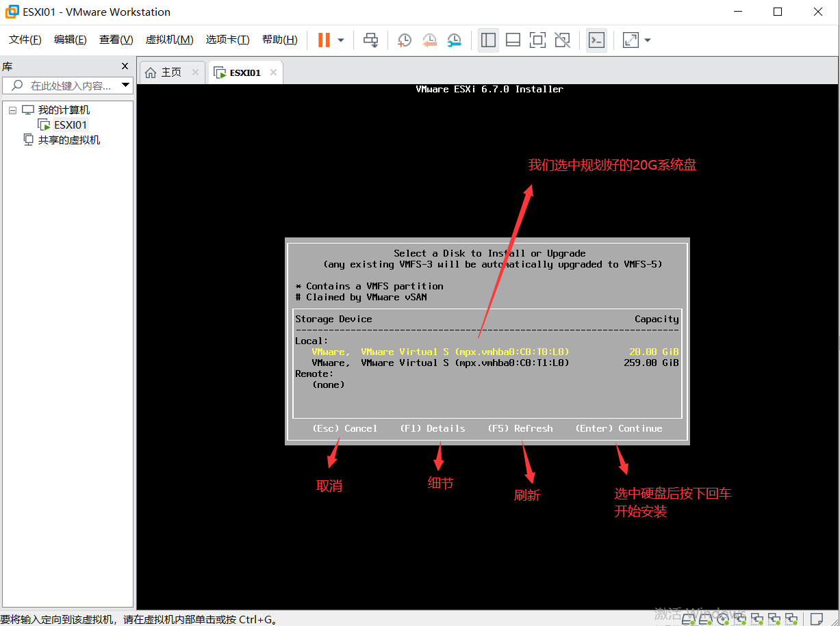Minimize the VMware Workstation window

click(x=737, y=12)
